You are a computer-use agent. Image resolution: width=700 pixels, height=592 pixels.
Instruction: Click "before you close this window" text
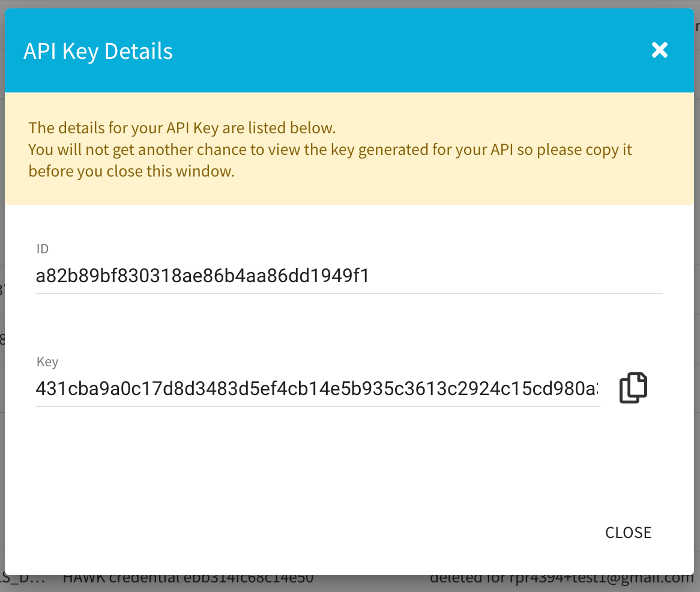(x=131, y=172)
